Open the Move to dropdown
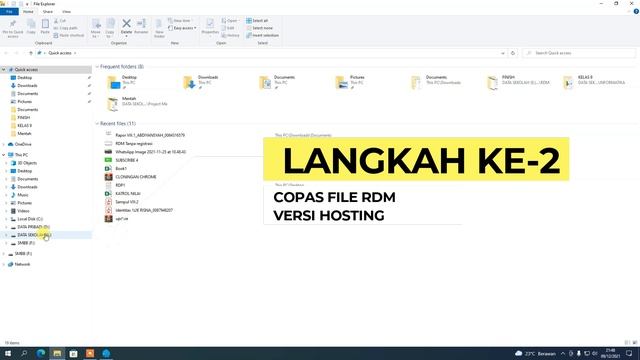Screen dimensions: 640x360 click(x=96, y=29)
